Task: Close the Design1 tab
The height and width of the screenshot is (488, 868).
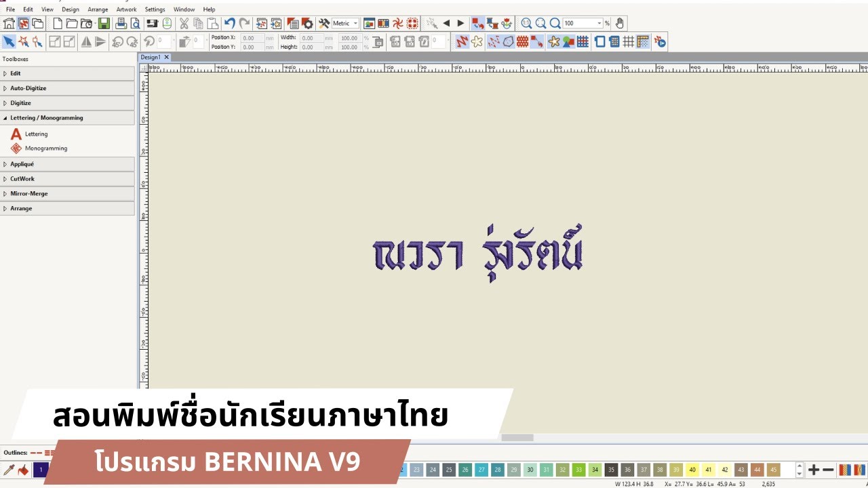Action: point(167,58)
